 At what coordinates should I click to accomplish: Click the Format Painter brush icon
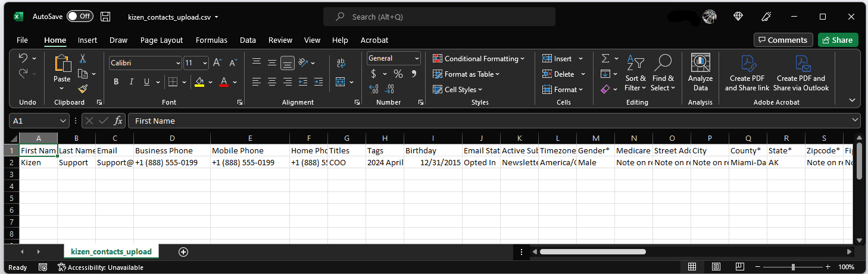coord(83,89)
